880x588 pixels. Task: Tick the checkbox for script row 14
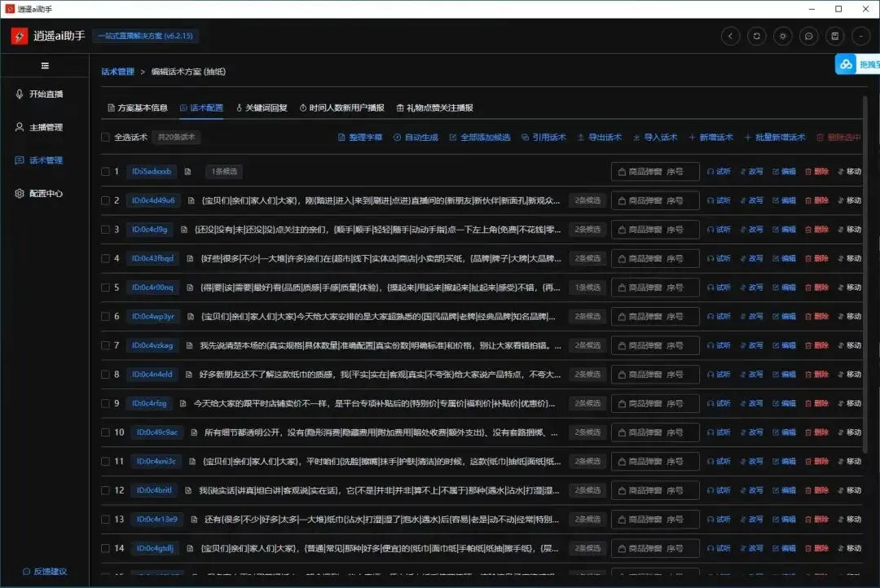[105, 548]
